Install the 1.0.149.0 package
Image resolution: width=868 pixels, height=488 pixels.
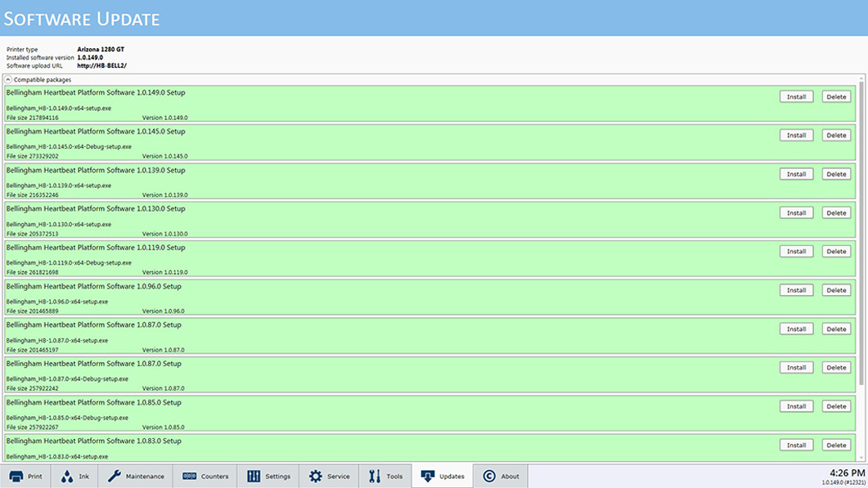797,96
